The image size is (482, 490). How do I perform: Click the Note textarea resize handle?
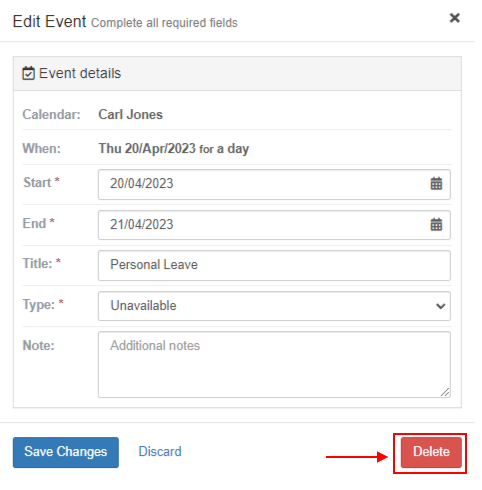pos(445,392)
